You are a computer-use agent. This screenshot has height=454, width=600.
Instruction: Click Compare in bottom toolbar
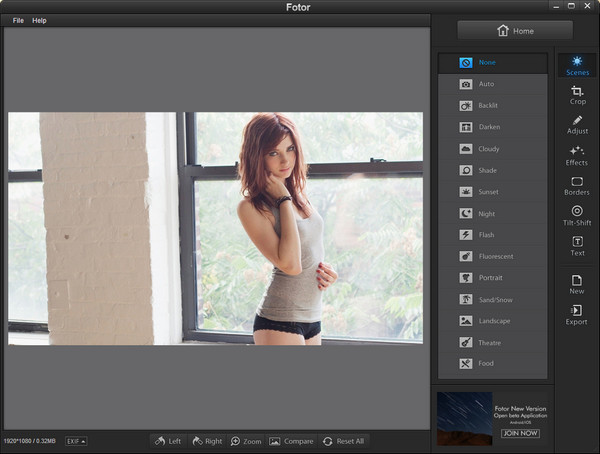pyautogui.click(x=290, y=441)
